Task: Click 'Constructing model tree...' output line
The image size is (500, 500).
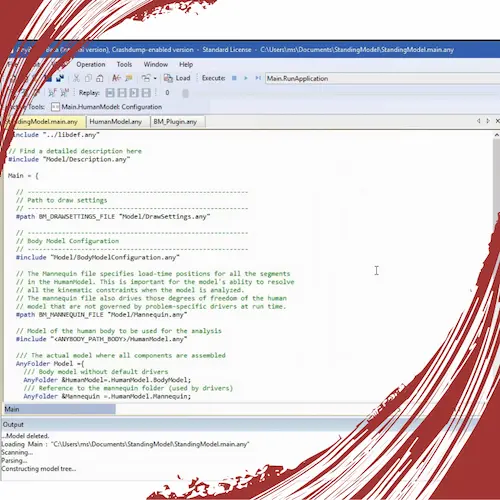Action: (39, 469)
